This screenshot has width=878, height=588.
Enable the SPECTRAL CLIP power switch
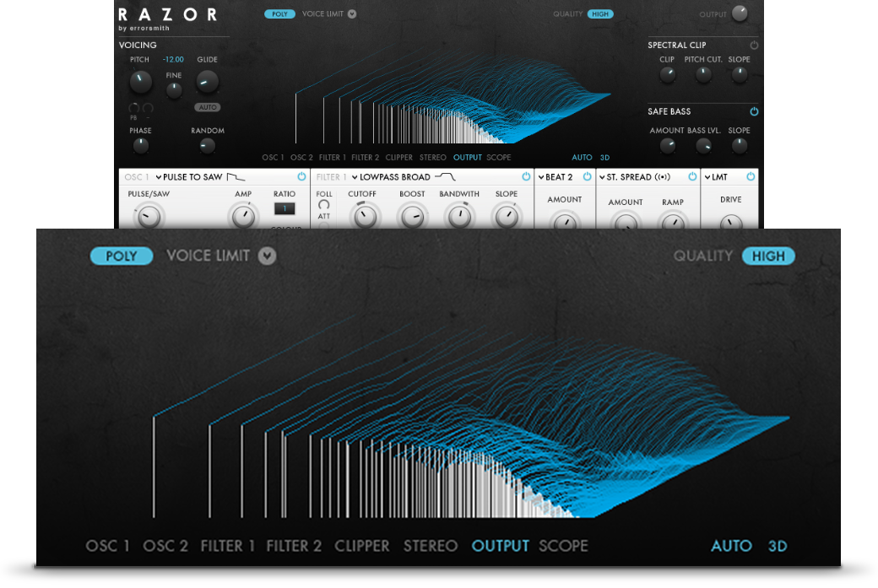click(754, 45)
